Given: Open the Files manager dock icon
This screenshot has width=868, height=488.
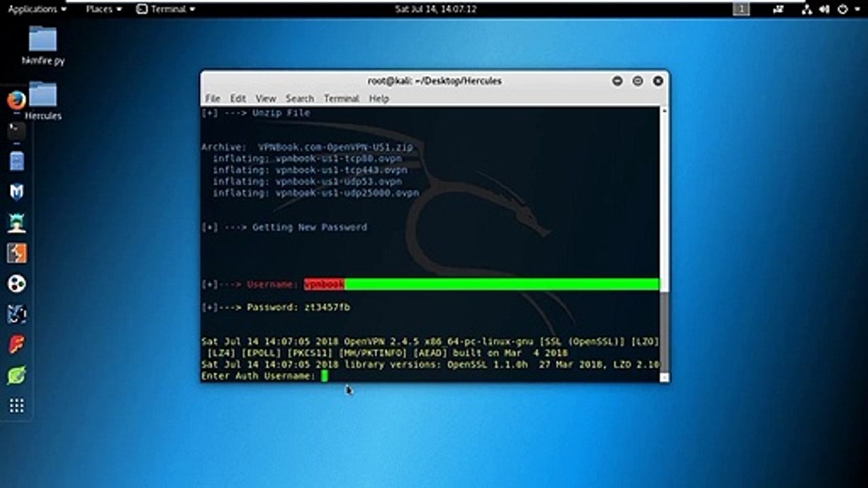Looking at the screenshot, I should 16,161.
